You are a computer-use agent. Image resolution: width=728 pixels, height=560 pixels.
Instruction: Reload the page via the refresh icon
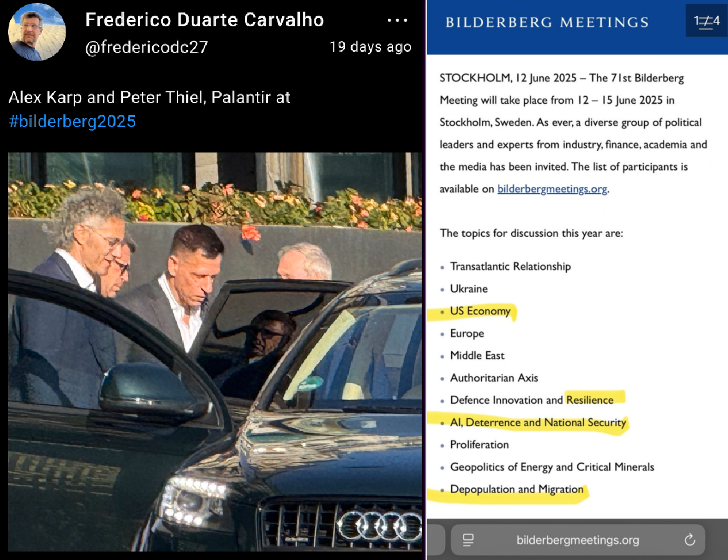[x=689, y=539]
